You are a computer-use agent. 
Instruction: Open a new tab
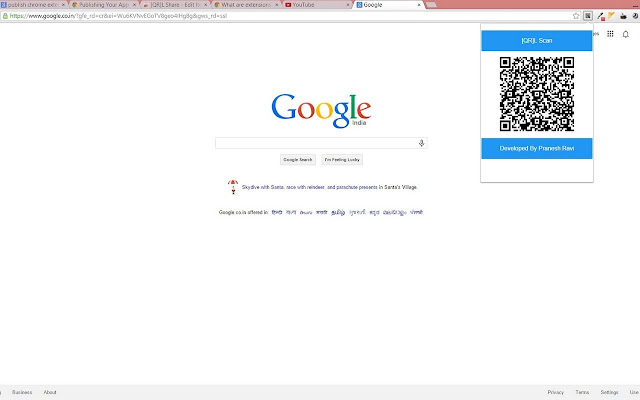(431, 5)
